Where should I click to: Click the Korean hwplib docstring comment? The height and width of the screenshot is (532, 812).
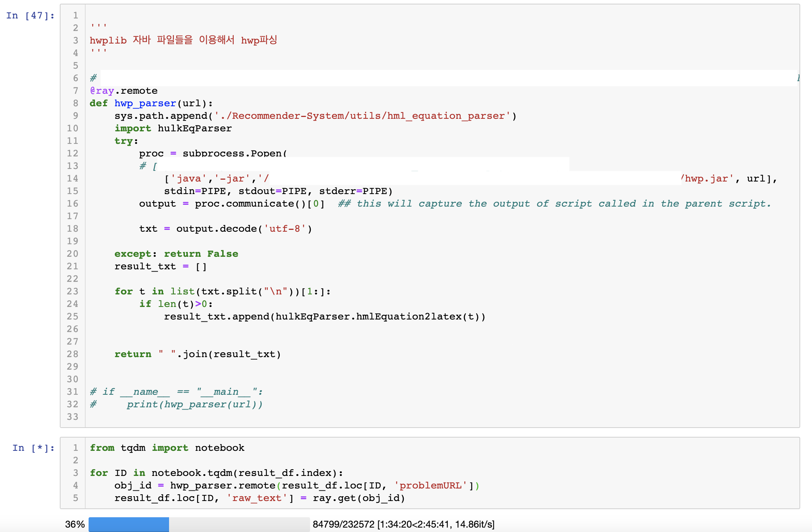183,40
